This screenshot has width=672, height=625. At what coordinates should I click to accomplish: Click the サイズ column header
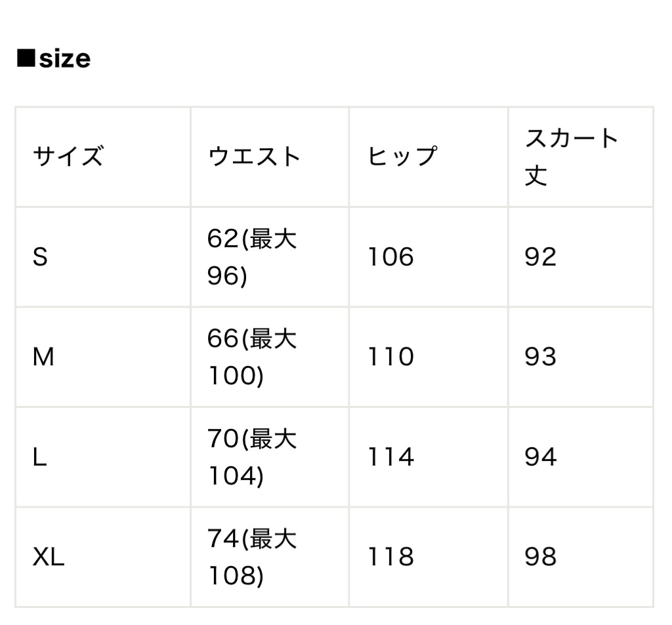coord(68,157)
